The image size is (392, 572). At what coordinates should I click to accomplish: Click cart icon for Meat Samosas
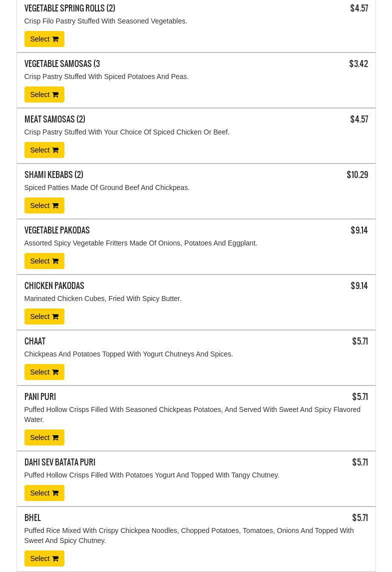tap(55, 150)
